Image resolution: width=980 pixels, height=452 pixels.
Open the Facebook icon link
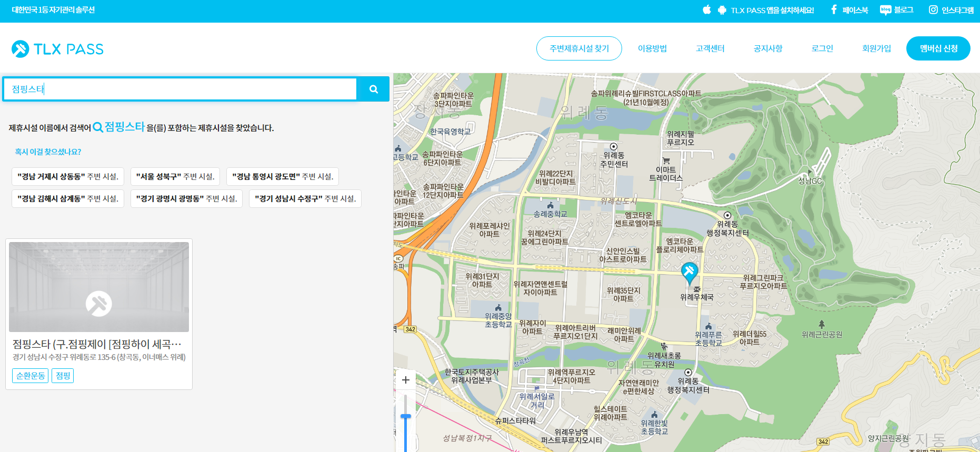coord(834,10)
